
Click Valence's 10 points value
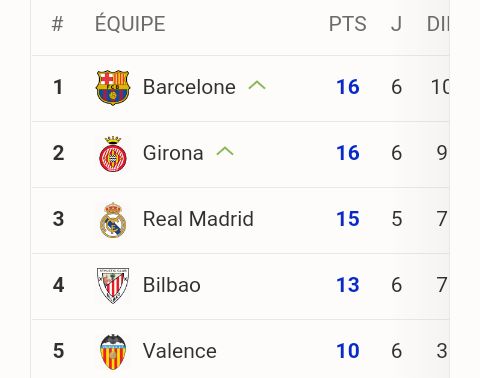coord(348,351)
